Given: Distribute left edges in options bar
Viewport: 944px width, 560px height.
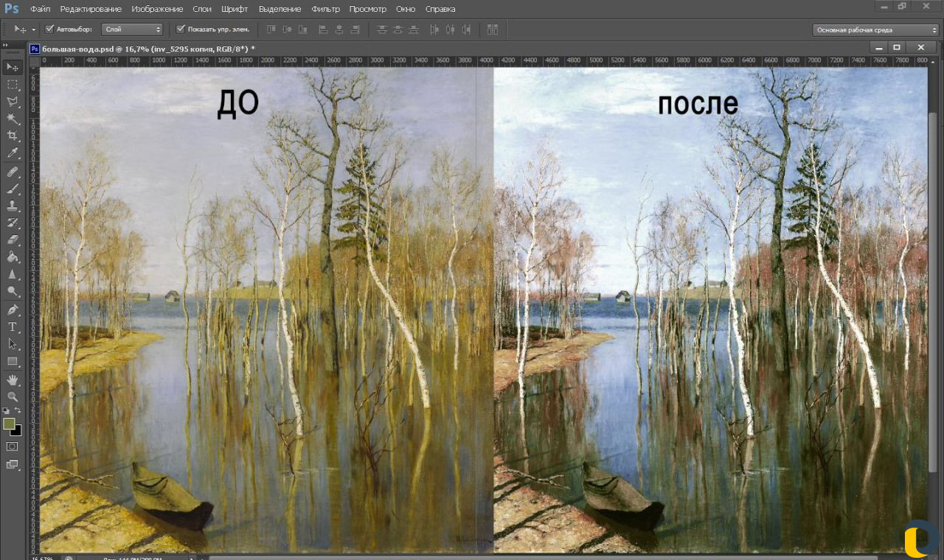Looking at the screenshot, I should tap(434, 29).
